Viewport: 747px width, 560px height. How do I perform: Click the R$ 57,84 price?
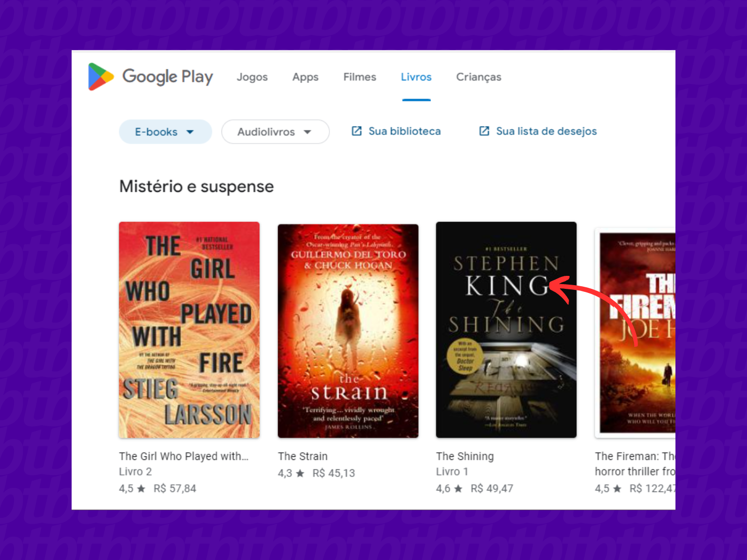coord(175,488)
